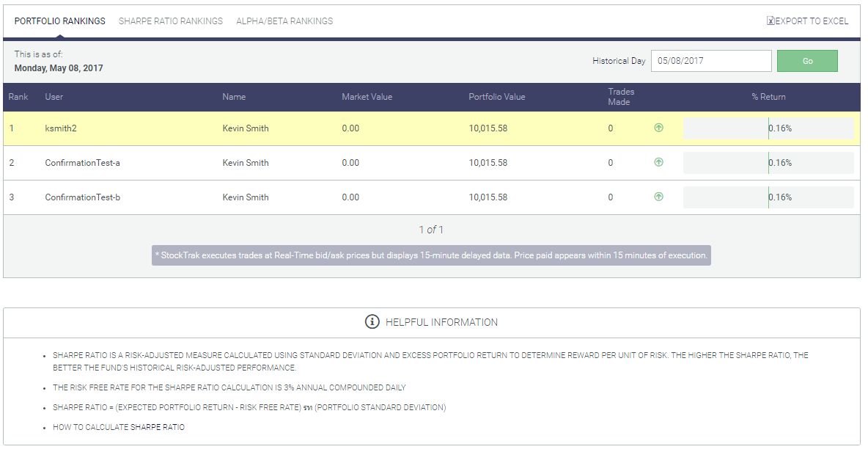Viewport: 868px width, 452px height.
Task: Click the info icon beside Helpful Information
Action: [x=372, y=322]
